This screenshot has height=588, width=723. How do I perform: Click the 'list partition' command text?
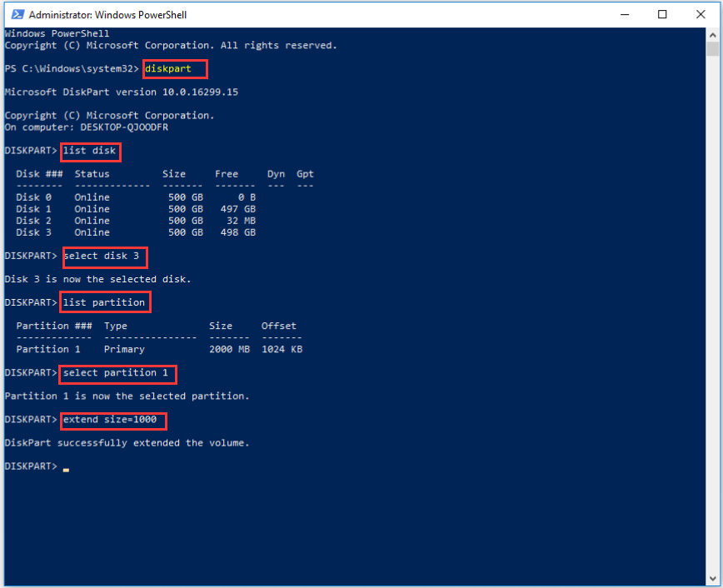(x=104, y=302)
